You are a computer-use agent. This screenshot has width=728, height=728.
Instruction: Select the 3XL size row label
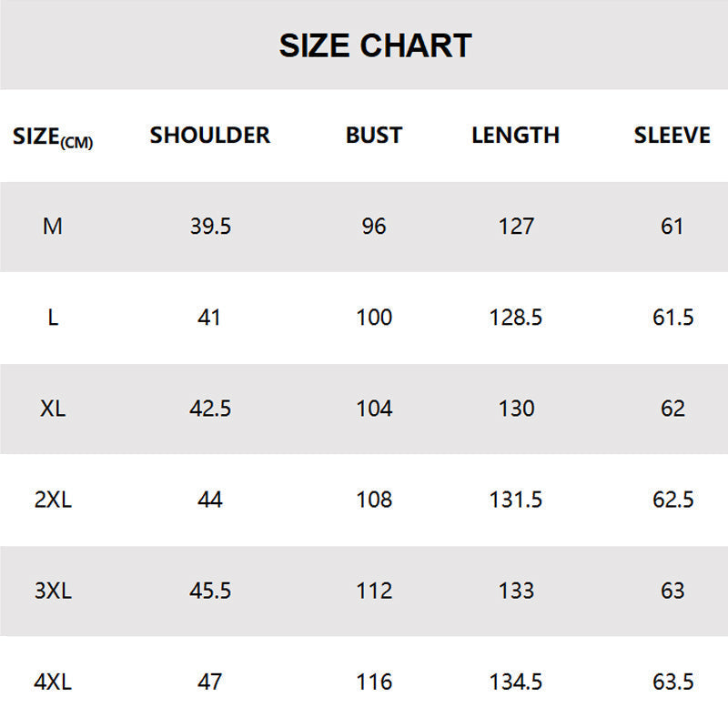(53, 591)
